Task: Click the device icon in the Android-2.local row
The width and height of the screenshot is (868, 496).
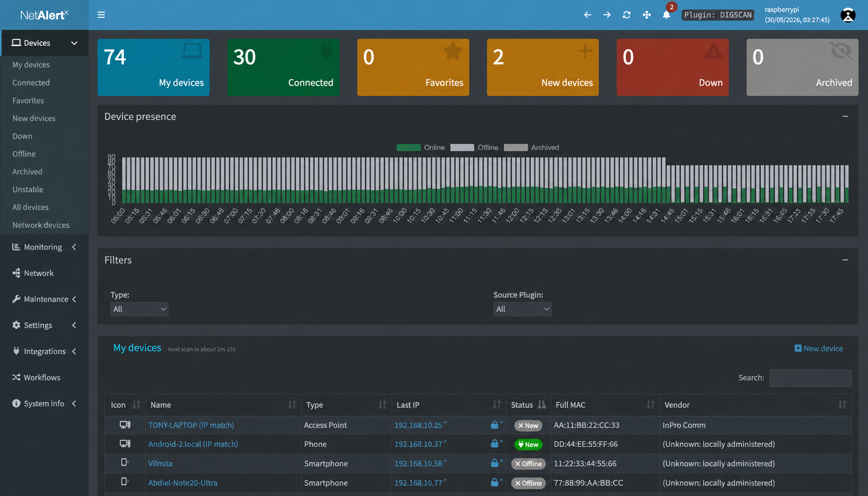Action: (x=125, y=444)
